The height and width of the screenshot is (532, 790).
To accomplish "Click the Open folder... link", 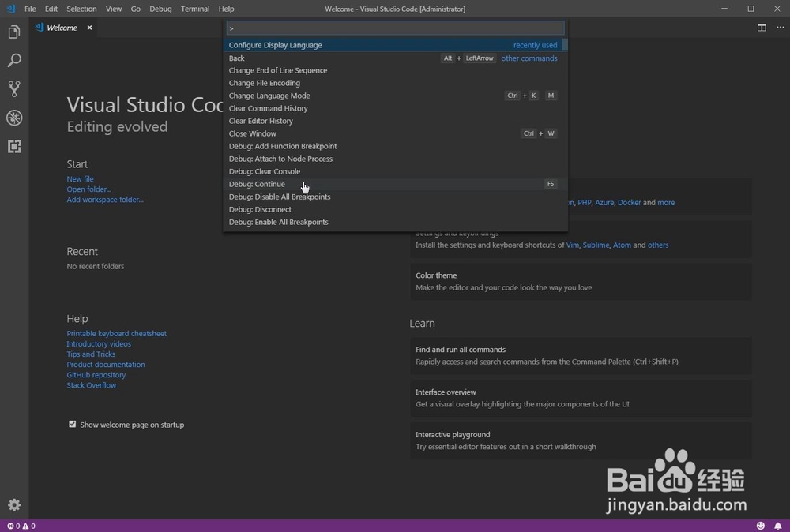I will coord(88,189).
